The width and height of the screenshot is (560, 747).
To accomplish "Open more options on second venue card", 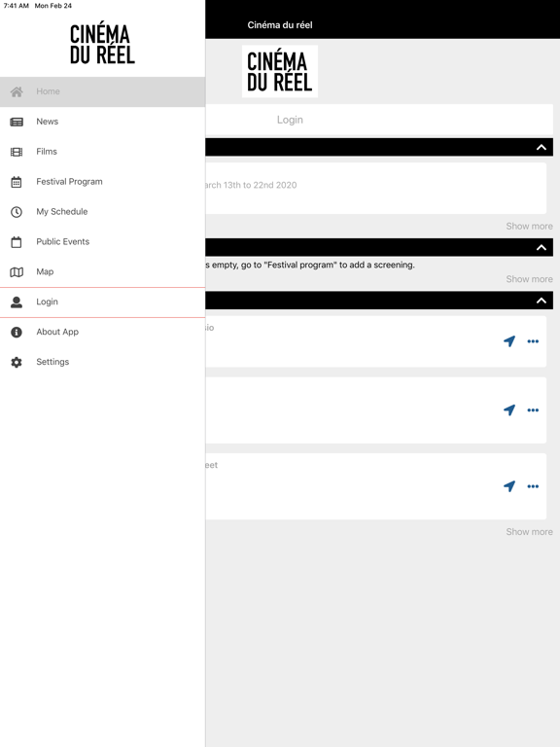I will point(533,409).
